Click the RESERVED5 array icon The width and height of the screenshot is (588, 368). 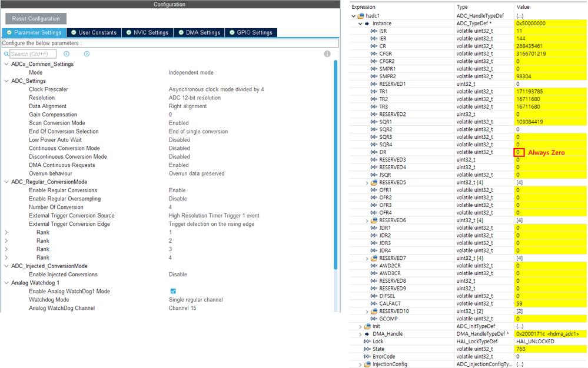click(374, 183)
